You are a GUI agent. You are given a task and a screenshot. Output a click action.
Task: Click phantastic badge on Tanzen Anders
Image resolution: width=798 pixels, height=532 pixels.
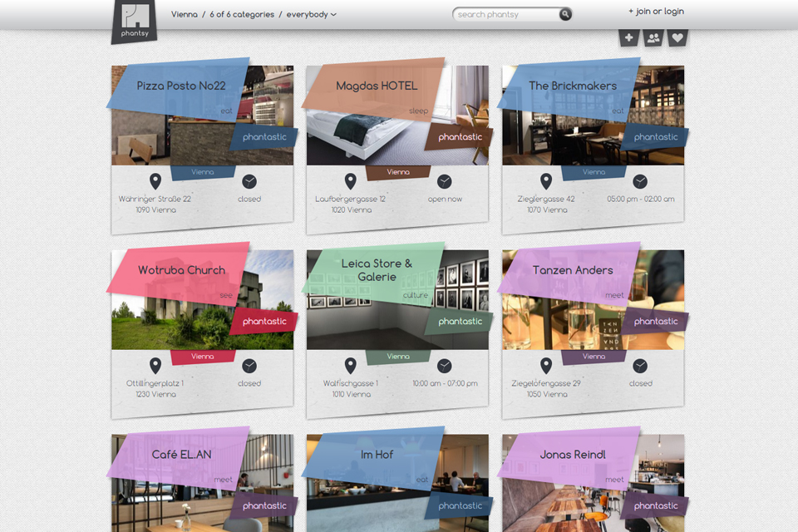[x=656, y=321]
